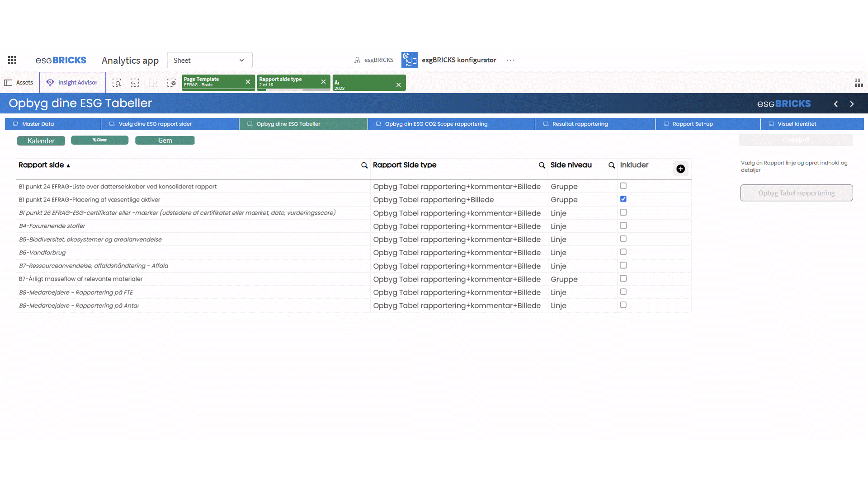868x488 pixels.
Task: Go to the Rapport Set-up tab
Action: click(x=708, y=124)
